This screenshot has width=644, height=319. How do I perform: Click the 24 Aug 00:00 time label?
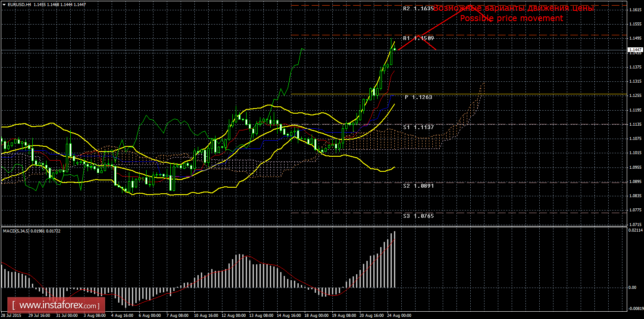398,316
